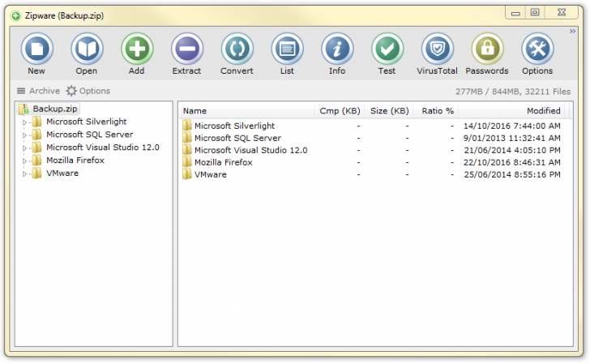This screenshot has height=364, width=590.
Task: View archive details with Info icon
Action: 337,49
